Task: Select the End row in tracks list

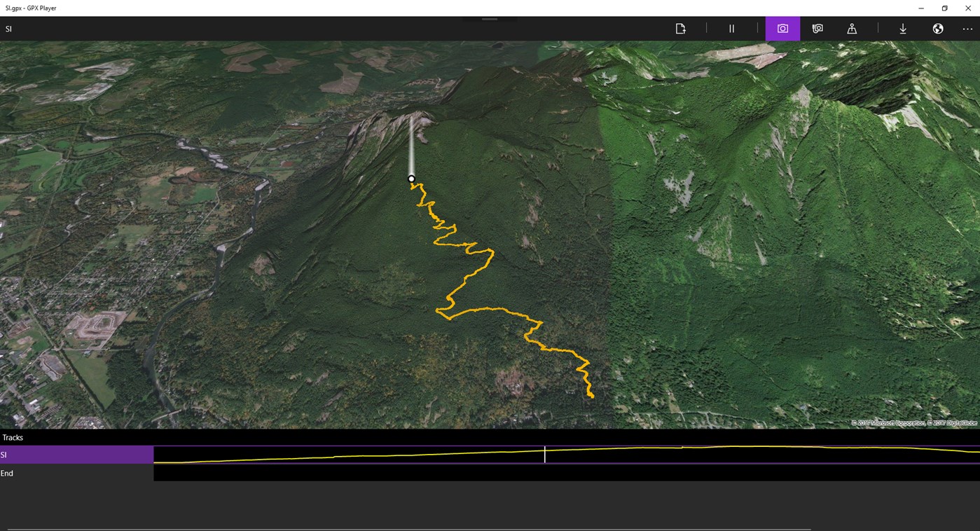Action: click(76, 473)
